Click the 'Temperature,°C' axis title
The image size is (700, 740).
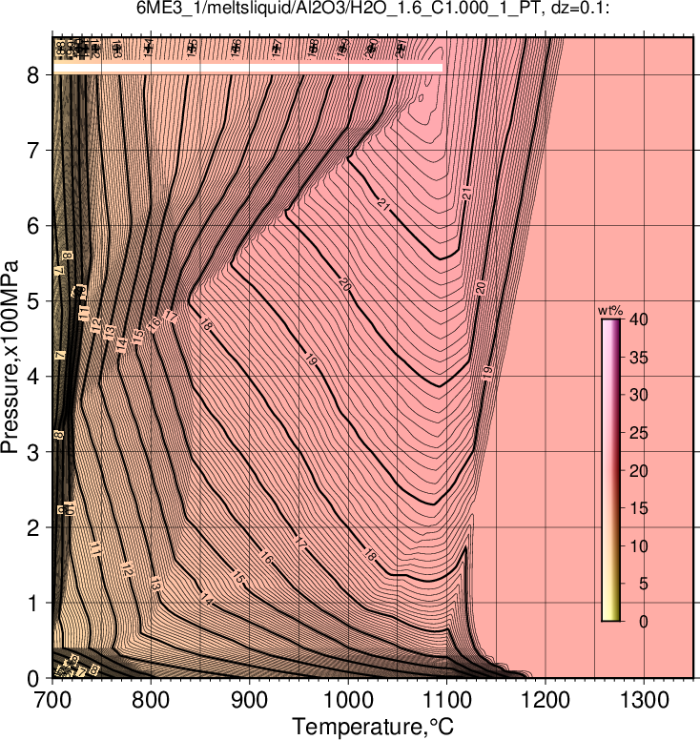pos(373,727)
